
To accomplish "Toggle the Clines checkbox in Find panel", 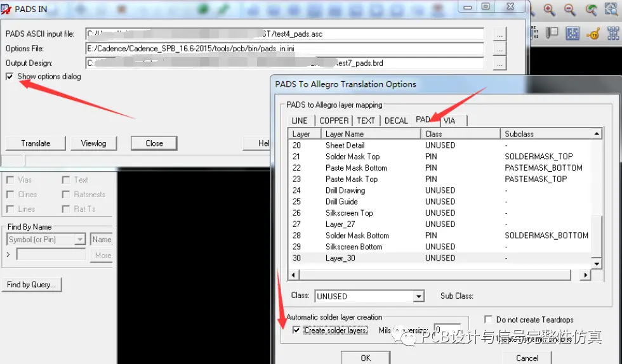I will coord(10,194).
